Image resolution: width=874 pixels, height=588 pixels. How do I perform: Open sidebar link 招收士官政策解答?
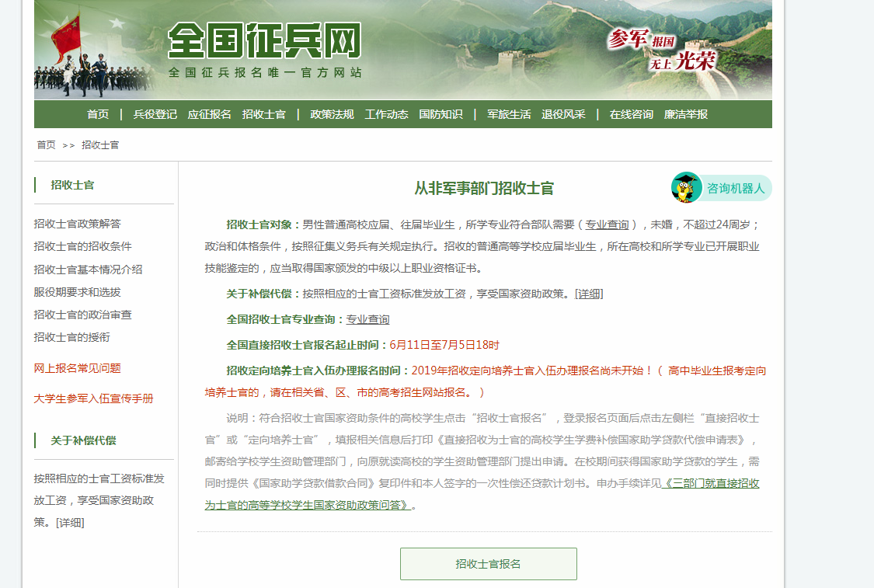coord(77,224)
